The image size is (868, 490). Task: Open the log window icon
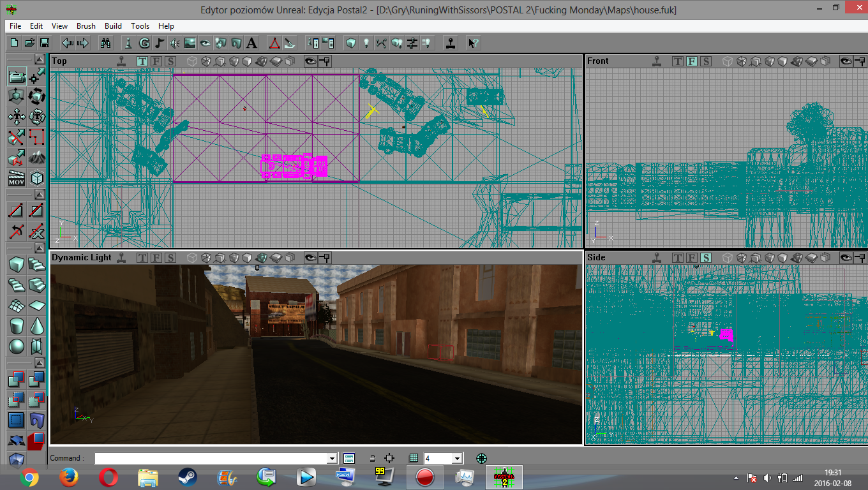pos(349,458)
